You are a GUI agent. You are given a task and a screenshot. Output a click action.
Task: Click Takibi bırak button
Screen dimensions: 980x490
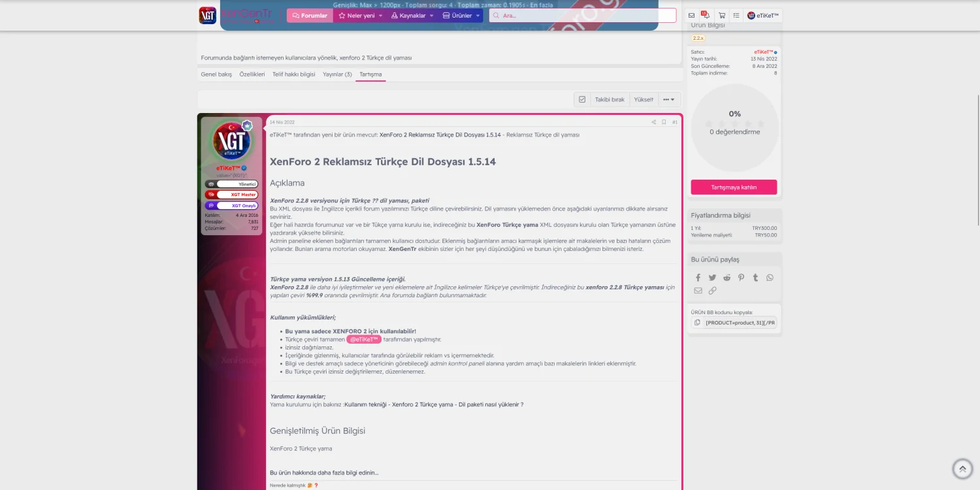pos(610,99)
